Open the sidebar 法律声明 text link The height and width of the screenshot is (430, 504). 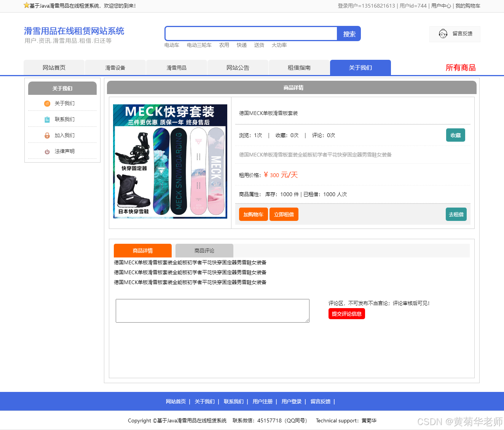point(65,151)
